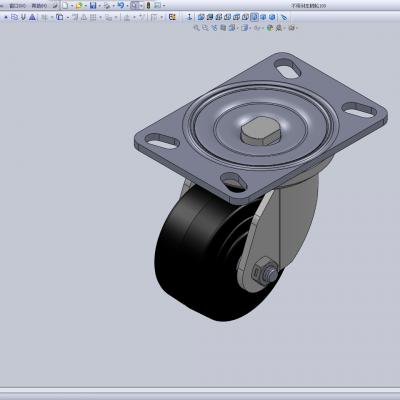Open the Help (H) menu
Viewport: 400px width, 400px height.
[x=39, y=6]
